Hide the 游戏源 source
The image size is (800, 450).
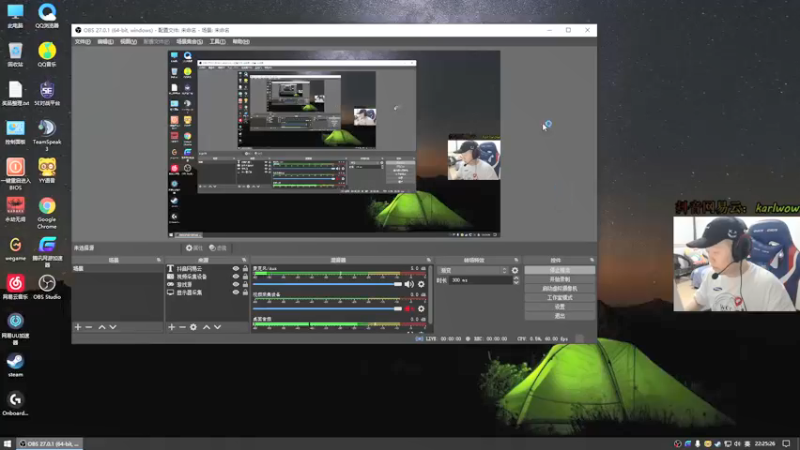(x=236, y=284)
